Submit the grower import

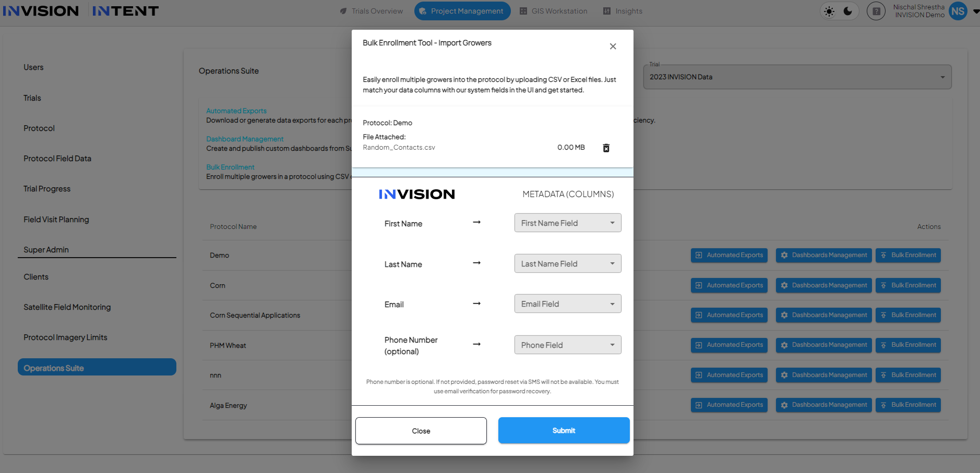pos(564,430)
